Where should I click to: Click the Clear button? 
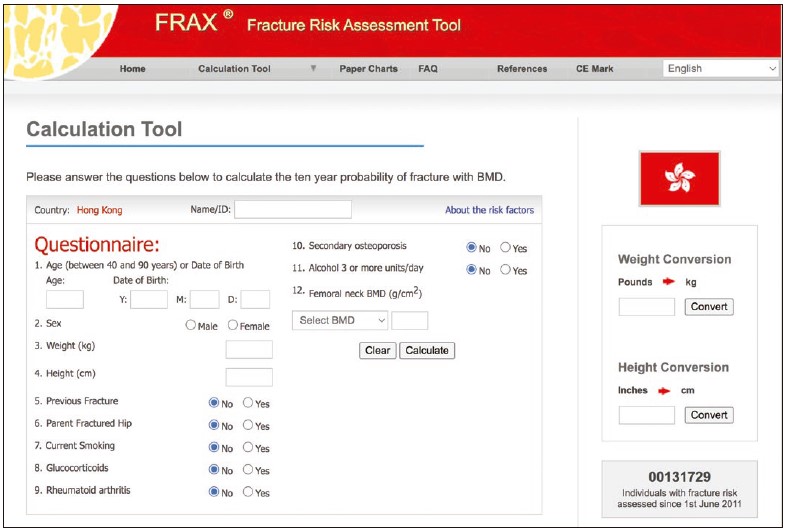coord(377,350)
